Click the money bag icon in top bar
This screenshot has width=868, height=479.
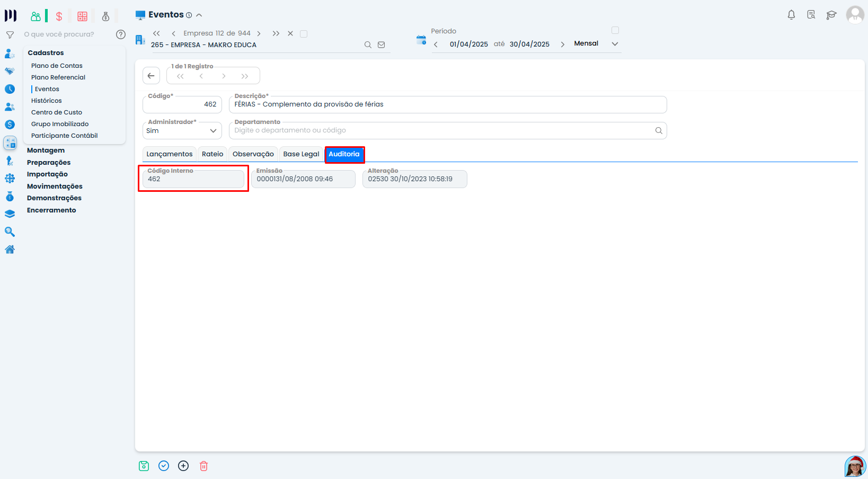(105, 16)
